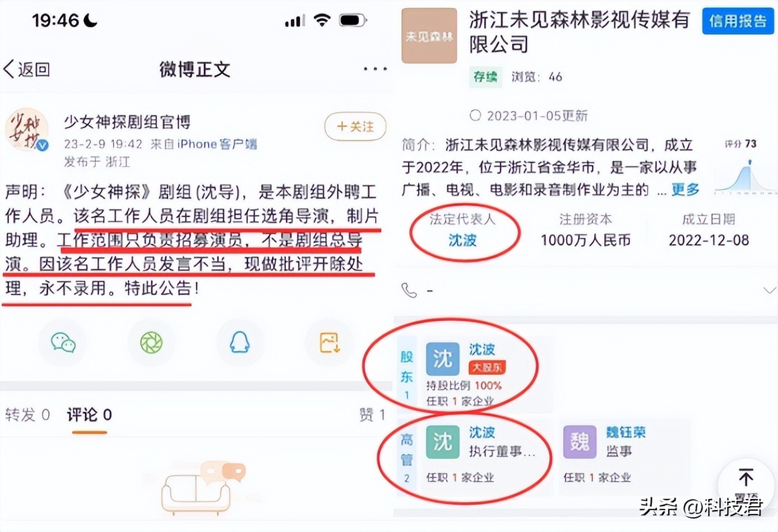Image resolution: width=778 pixels, height=532 pixels.
Task: Tap the WeChat share icon
Action: click(x=63, y=342)
